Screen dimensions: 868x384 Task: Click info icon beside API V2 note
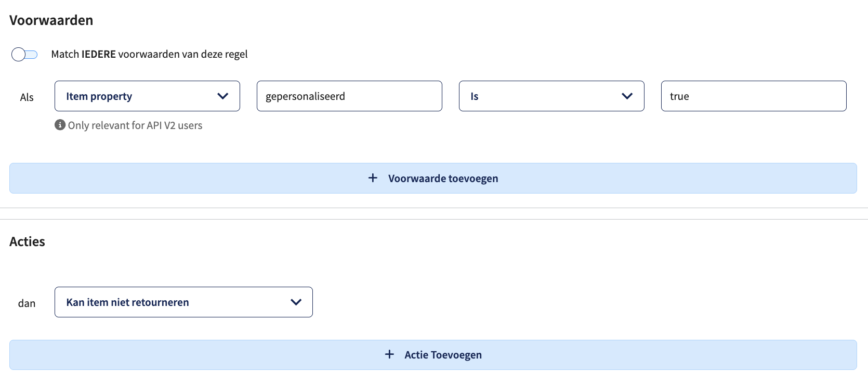(60, 125)
